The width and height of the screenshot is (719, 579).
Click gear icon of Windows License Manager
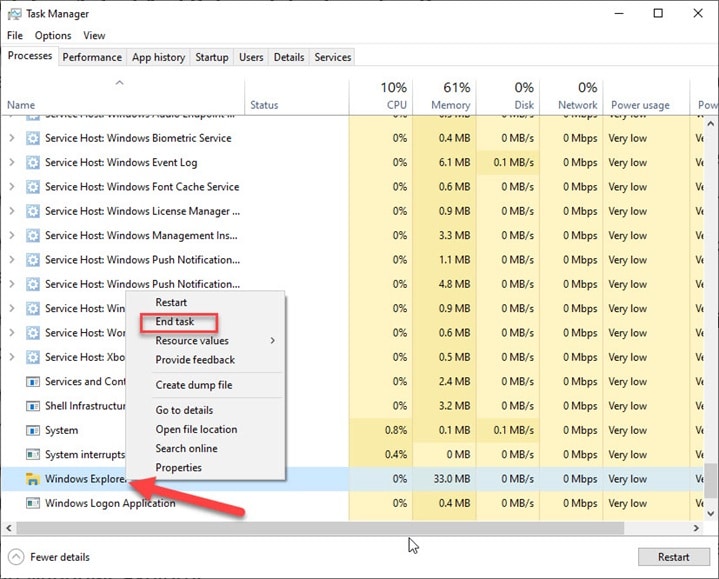coord(33,211)
